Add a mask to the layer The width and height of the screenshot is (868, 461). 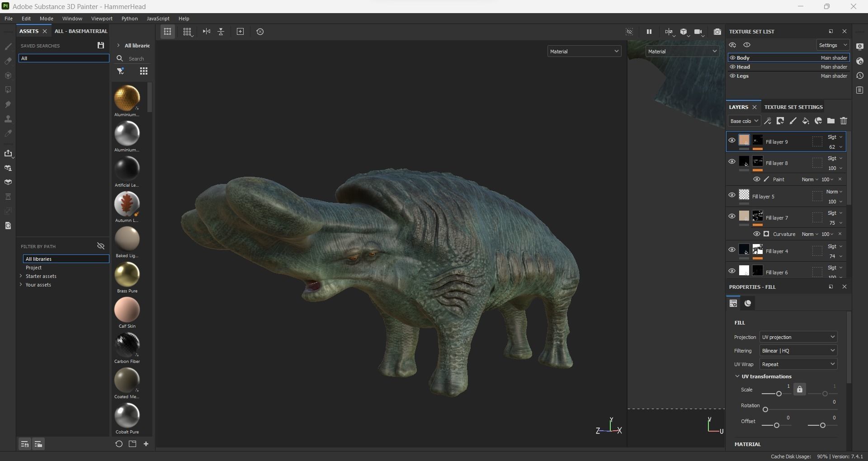tap(780, 121)
